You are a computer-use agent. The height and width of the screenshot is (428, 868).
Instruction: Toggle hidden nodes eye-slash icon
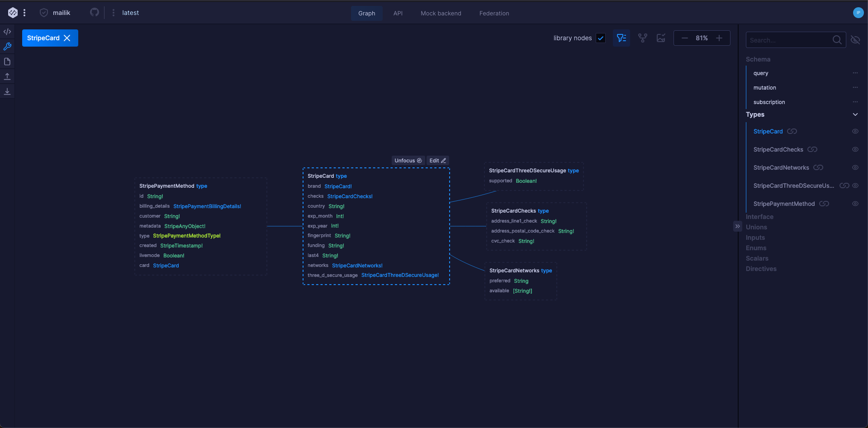coord(855,40)
